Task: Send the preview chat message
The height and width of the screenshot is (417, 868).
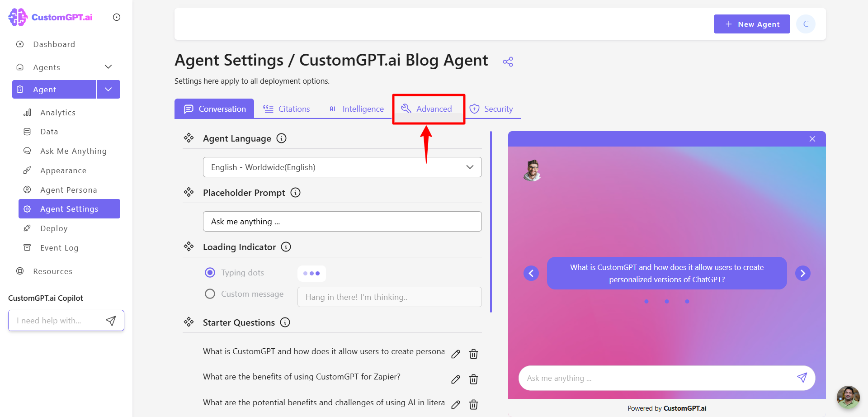Action: pos(802,378)
